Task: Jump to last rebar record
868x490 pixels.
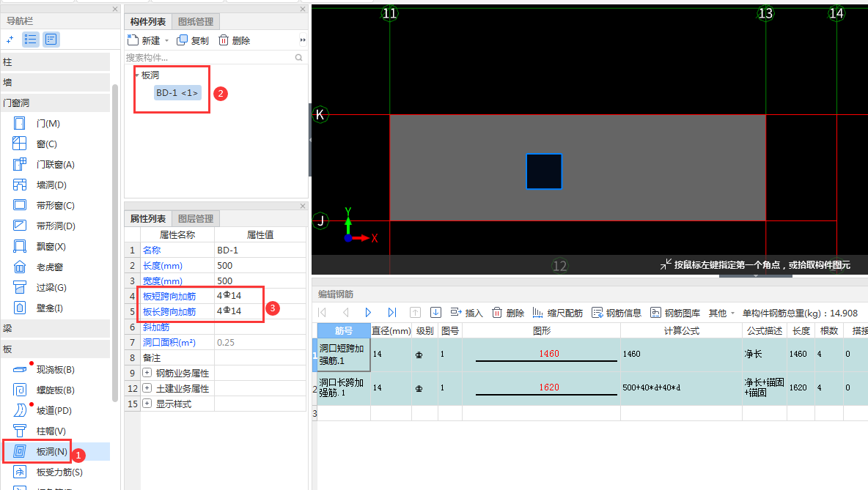Action: click(x=392, y=313)
